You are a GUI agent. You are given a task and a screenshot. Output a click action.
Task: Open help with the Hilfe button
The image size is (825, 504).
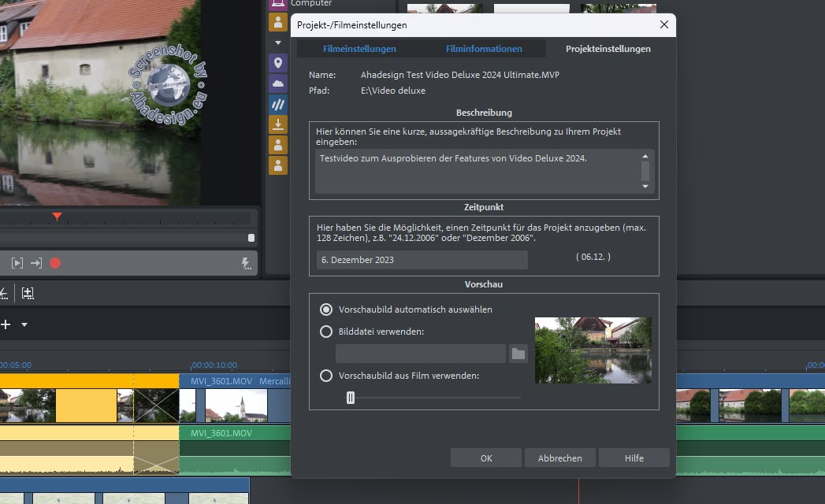(x=634, y=458)
